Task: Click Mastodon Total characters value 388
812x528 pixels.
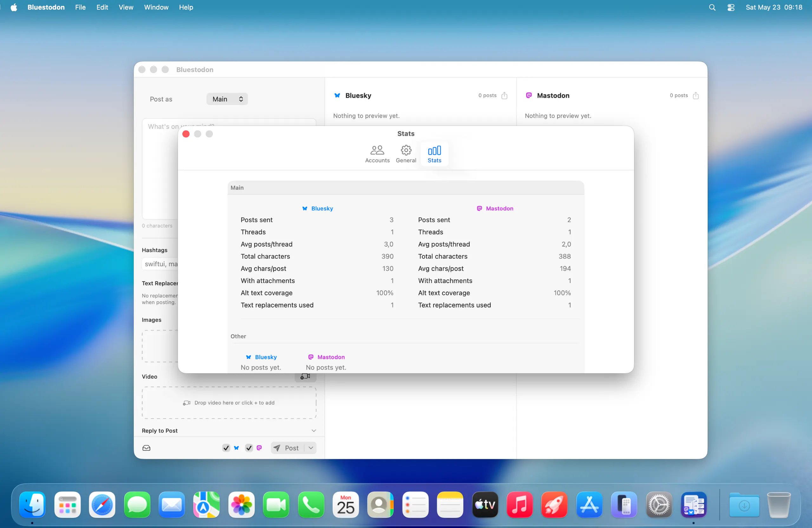Action: 564,256
